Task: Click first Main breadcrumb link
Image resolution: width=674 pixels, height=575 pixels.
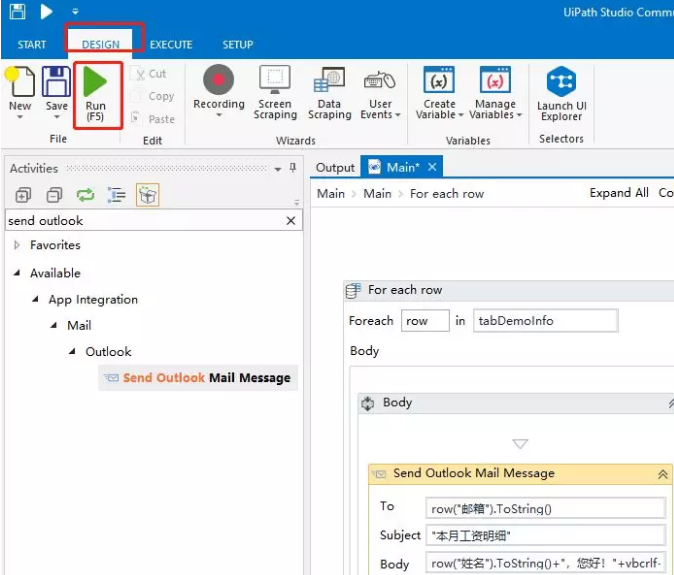Action: point(331,194)
